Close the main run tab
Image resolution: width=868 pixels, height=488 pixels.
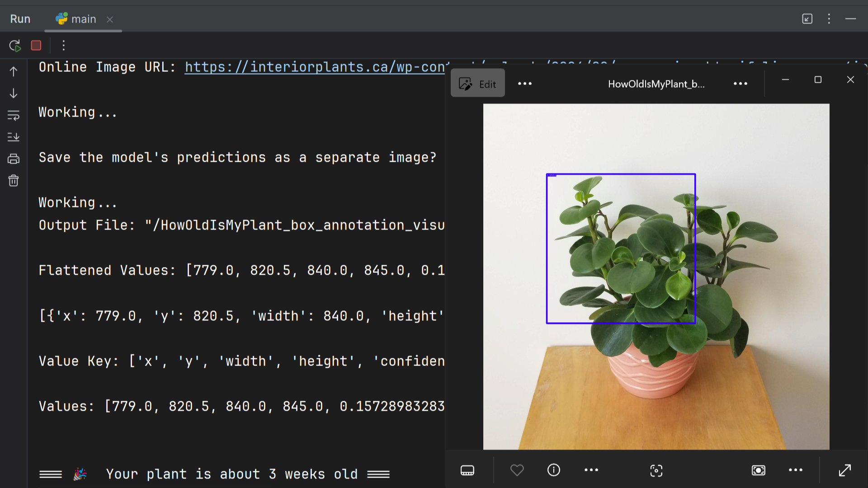click(109, 19)
